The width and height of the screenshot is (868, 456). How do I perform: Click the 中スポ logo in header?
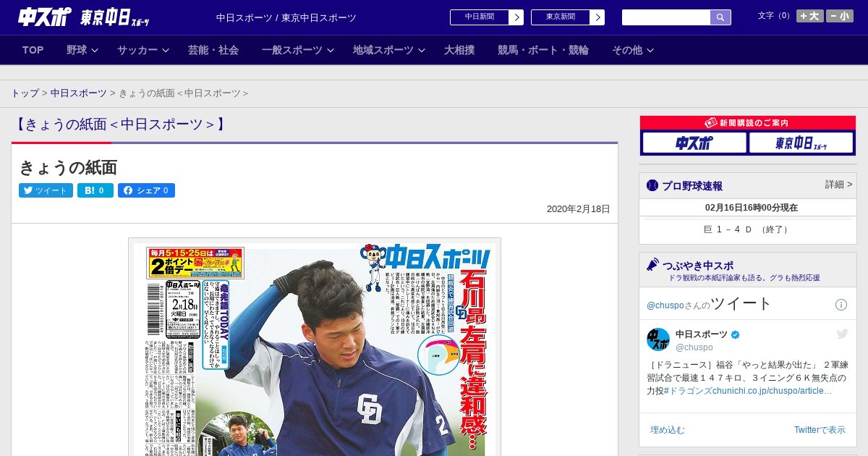click(x=45, y=17)
